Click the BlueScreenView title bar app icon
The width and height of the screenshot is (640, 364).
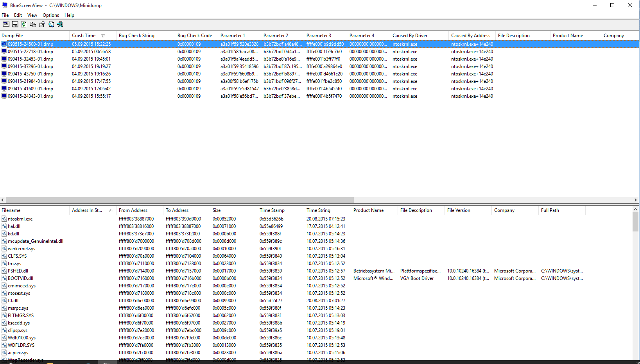click(x=5, y=5)
